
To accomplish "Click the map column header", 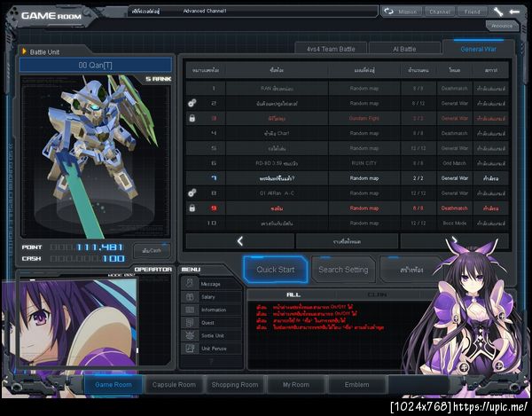I will (x=364, y=70).
